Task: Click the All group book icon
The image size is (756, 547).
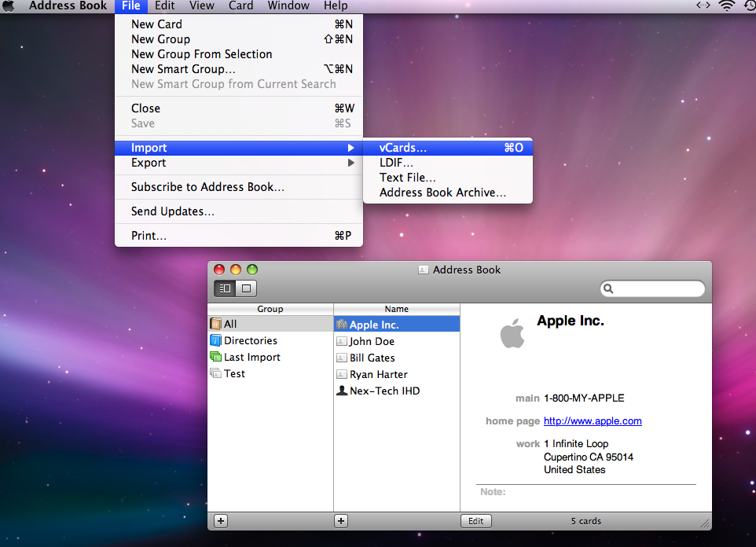Action: (216, 324)
